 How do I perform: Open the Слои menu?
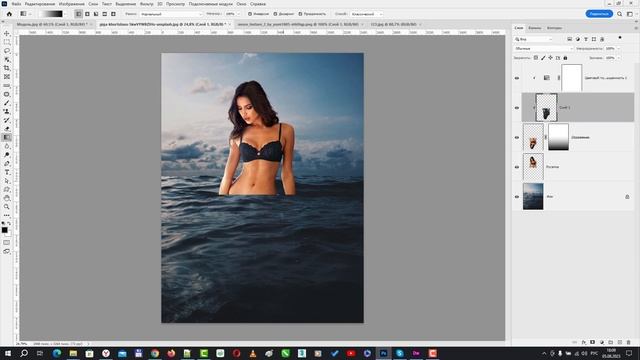point(93,4)
